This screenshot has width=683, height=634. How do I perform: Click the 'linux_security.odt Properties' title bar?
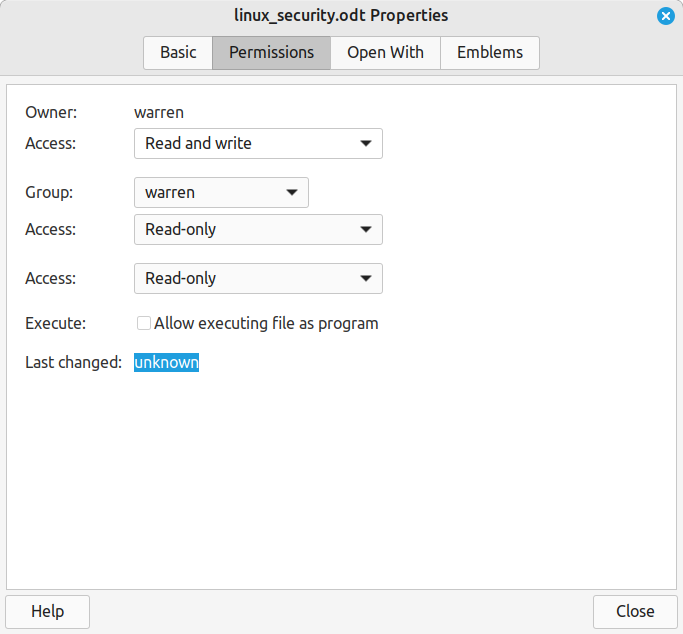pos(341,16)
